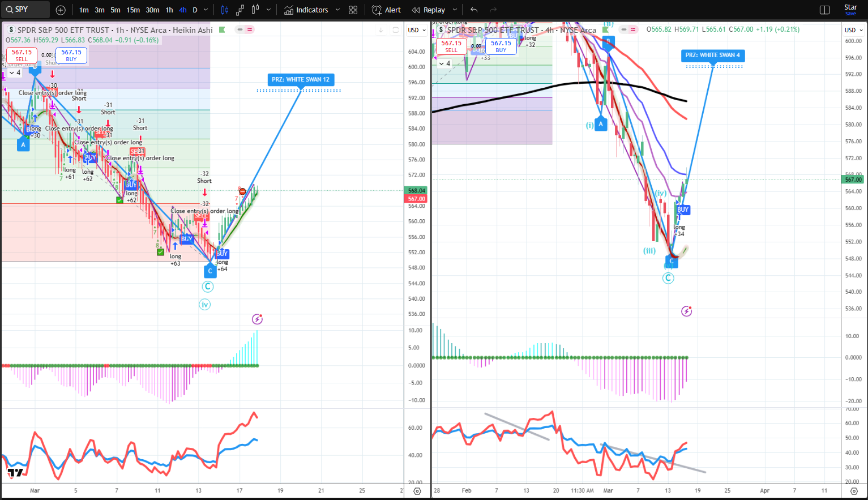Image resolution: width=868 pixels, height=500 pixels.
Task: Choose the blue candles chart-type icon
Action: click(x=225, y=10)
